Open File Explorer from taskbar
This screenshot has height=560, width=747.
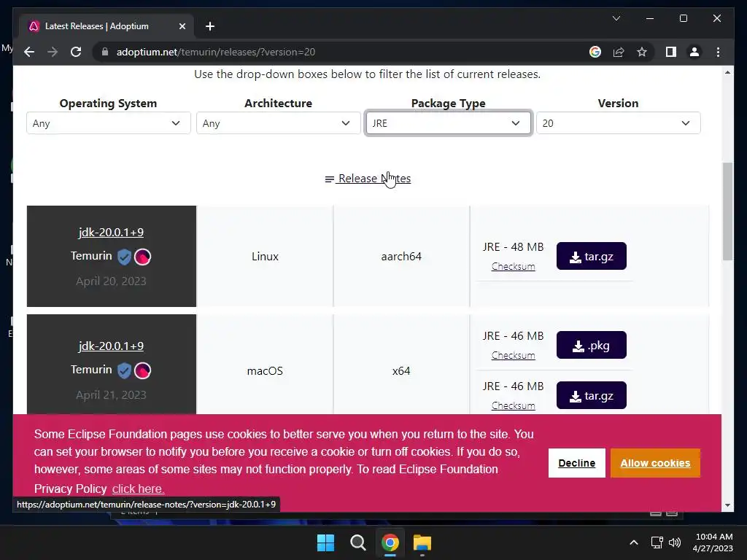(x=422, y=542)
